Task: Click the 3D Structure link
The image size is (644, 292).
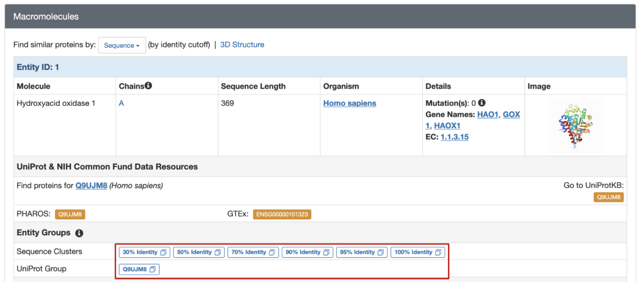Action: [x=242, y=45]
